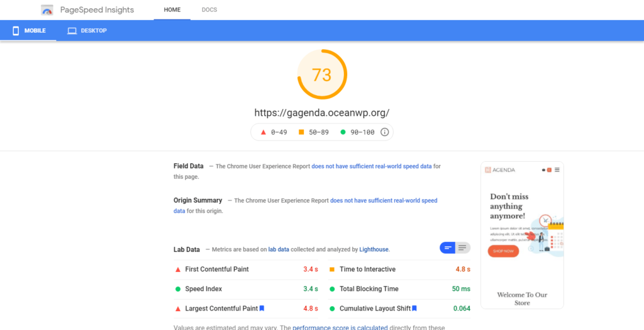Viewport: 644px width, 330px height.
Task: Switch to the MOBILE results tab
Action: pyautogui.click(x=28, y=30)
